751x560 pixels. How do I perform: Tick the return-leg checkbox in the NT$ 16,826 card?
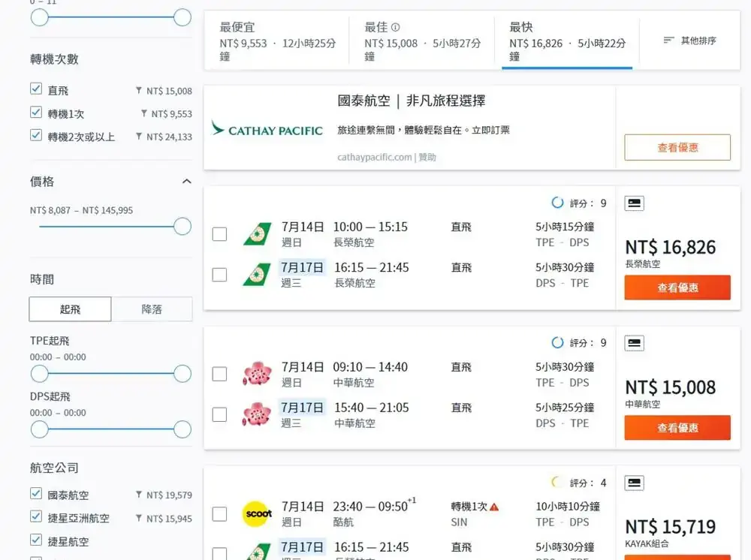(219, 275)
